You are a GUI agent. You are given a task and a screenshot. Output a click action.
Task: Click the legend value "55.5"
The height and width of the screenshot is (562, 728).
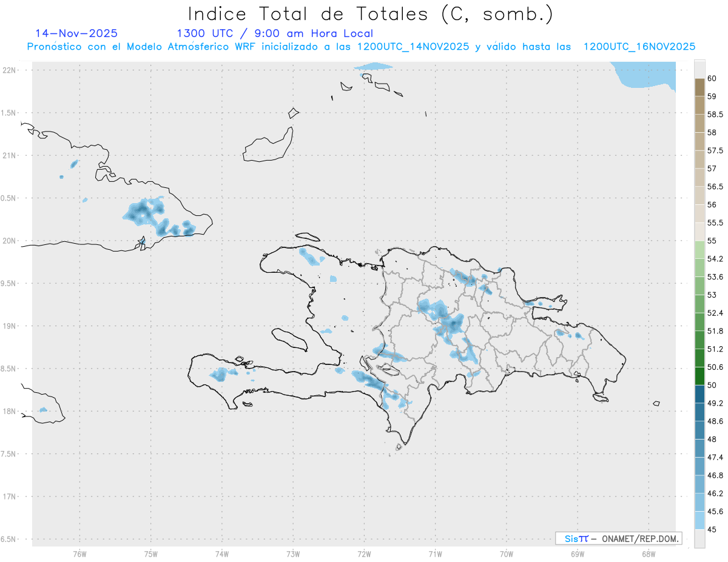point(715,222)
